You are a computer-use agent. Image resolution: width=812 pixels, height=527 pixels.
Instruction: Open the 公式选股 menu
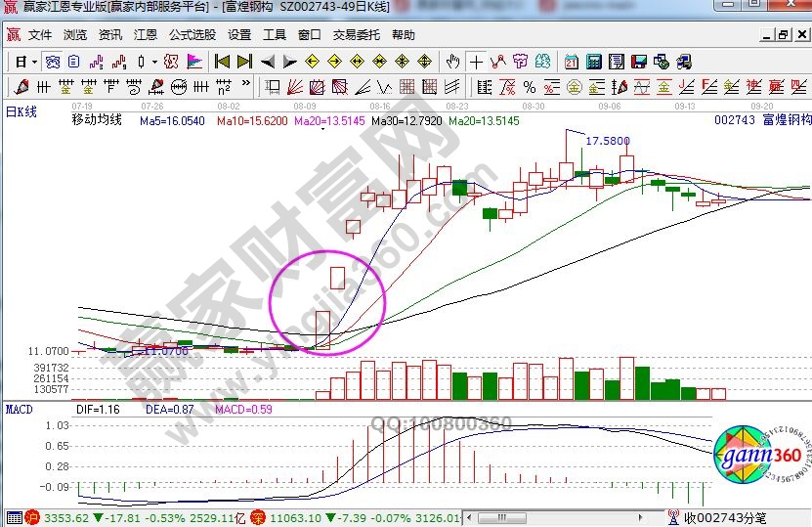point(192,35)
